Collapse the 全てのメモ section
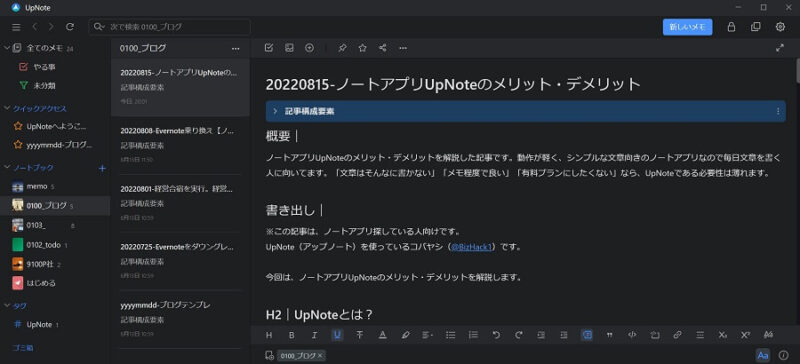This screenshot has width=800, height=364. pyautogui.click(x=7, y=48)
